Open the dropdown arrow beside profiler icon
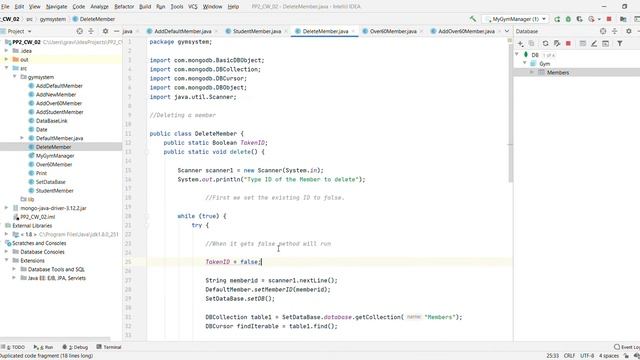The height and width of the screenshot is (360, 640). coord(599,19)
